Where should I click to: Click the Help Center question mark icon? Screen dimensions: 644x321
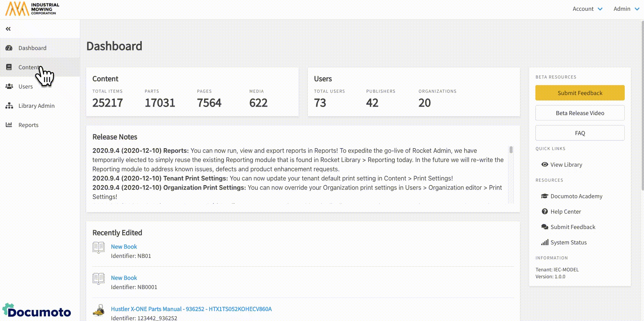click(545, 211)
